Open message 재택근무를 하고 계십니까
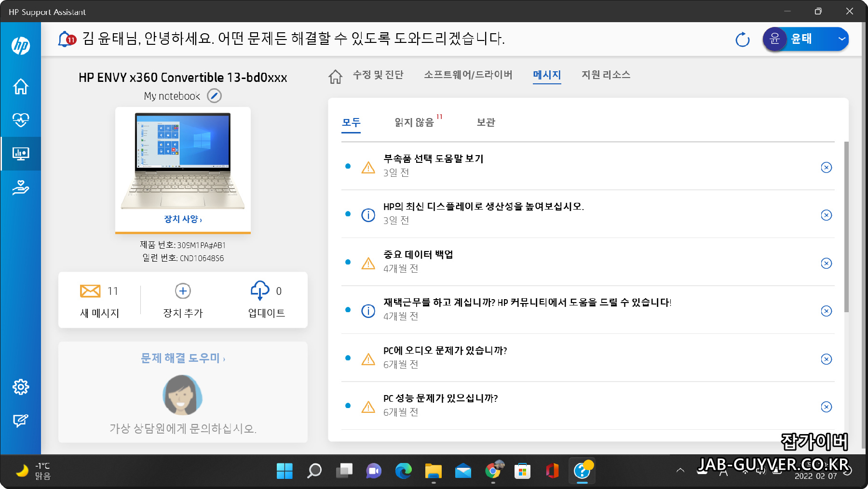This screenshot has width=868, height=489. pyautogui.click(x=528, y=302)
